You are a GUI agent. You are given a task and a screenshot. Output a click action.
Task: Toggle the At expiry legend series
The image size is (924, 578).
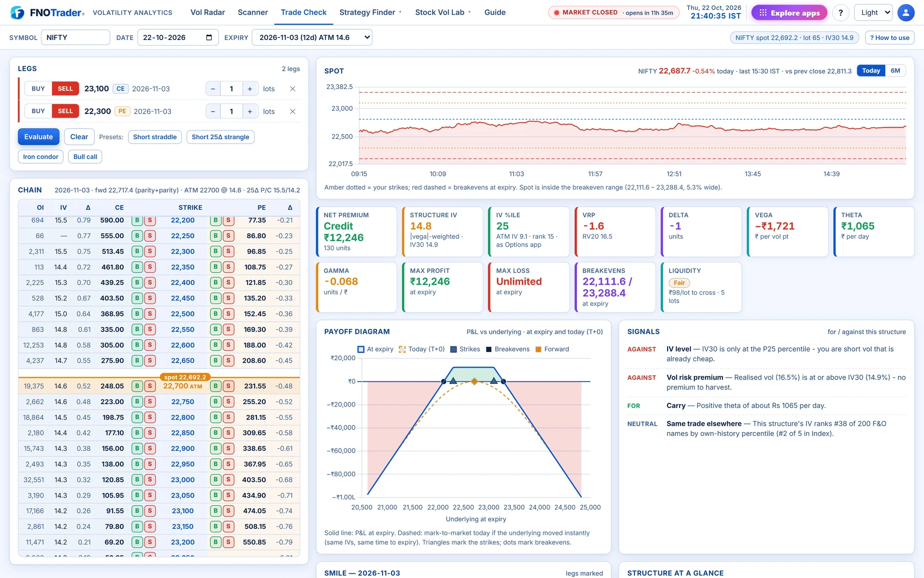tap(375, 349)
